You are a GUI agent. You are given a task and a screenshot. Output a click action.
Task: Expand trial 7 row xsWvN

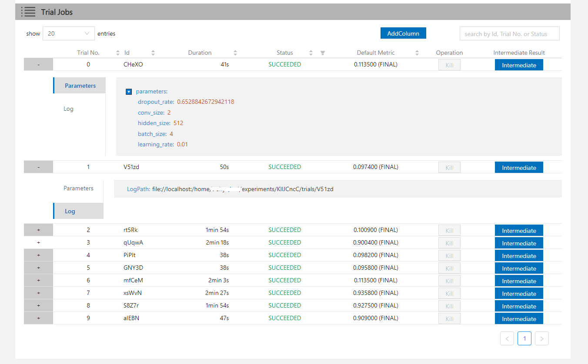(x=38, y=293)
